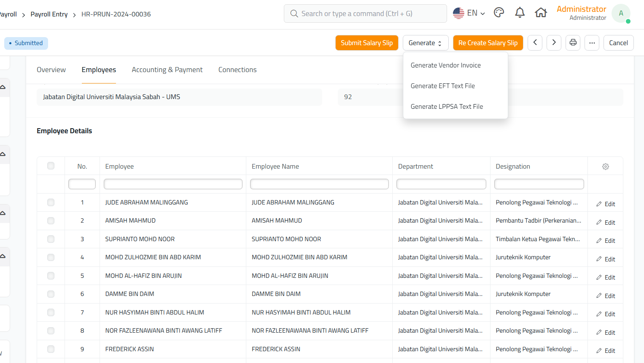Open the theme palette icon
The image size is (644, 363).
pos(499,13)
